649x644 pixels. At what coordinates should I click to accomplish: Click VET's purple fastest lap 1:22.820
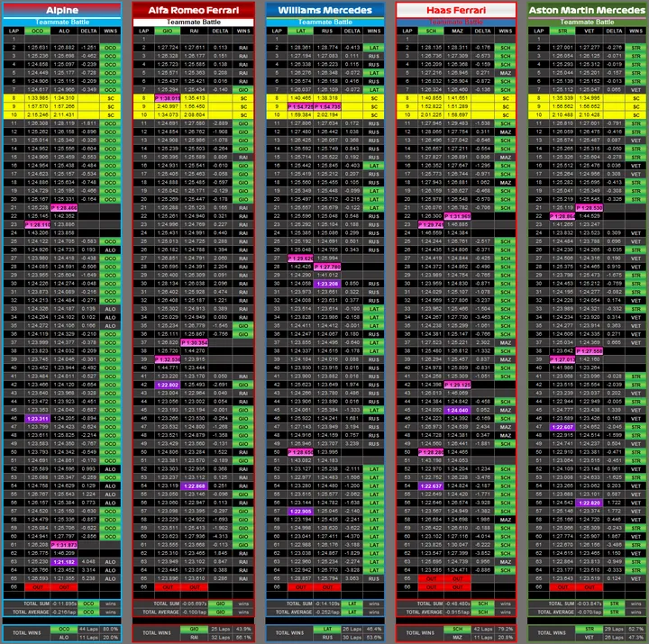(589, 503)
